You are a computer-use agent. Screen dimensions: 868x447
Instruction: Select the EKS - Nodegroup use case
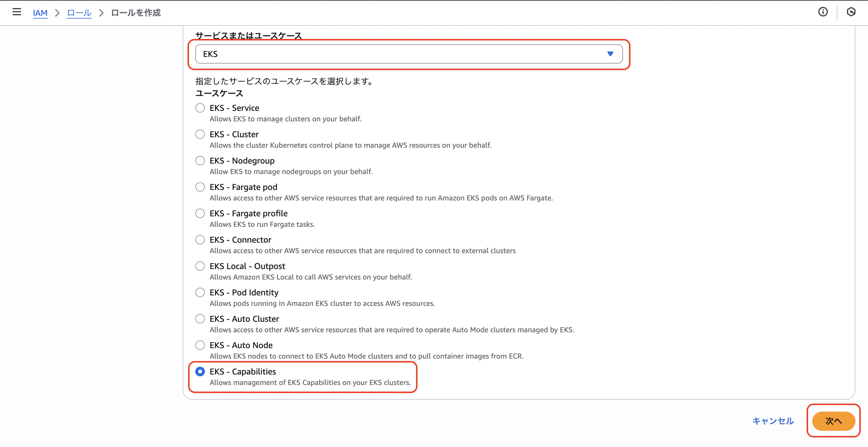200,161
